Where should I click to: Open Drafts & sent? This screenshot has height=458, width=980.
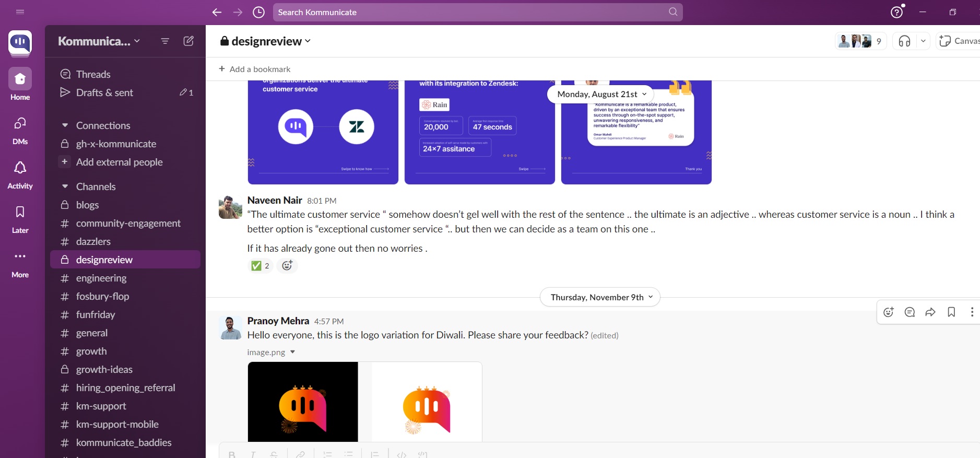(x=125, y=92)
